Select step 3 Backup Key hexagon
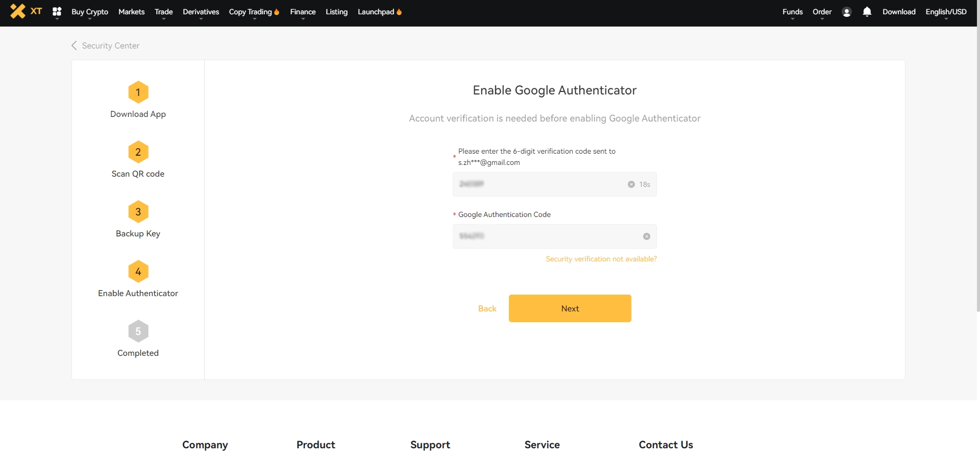The height and width of the screenshot is (458, 980). click(138, 212)
